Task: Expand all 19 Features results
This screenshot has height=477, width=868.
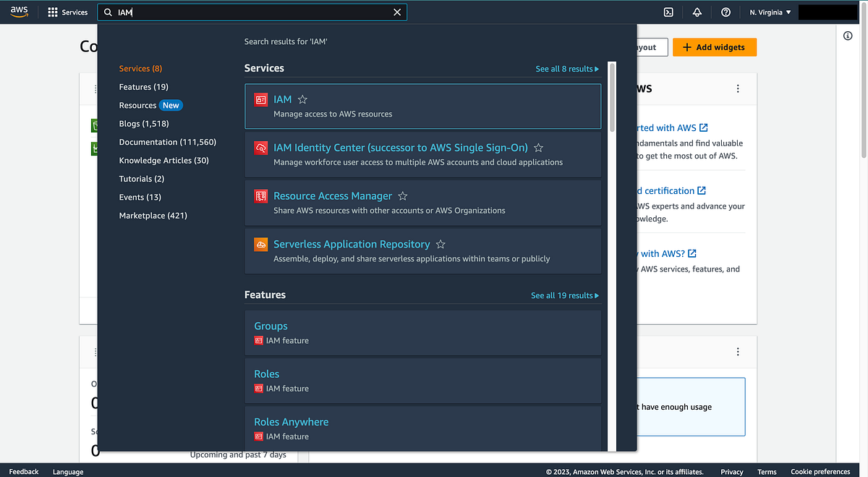Action: point(565,295)
